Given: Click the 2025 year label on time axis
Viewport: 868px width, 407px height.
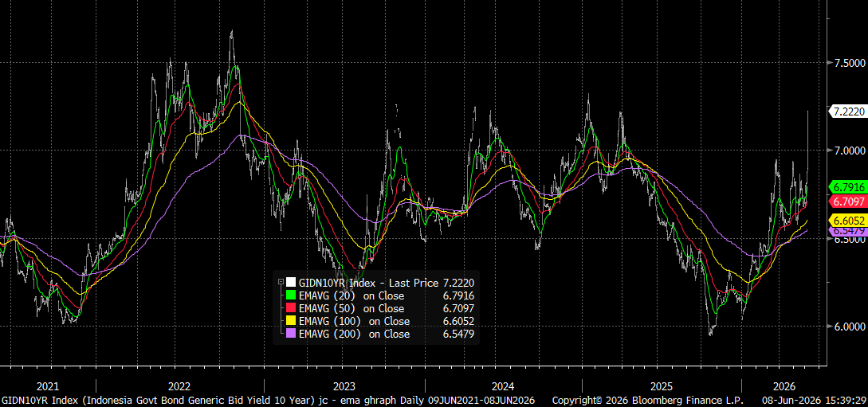Looking at the screenshot, I should (662, 386).
